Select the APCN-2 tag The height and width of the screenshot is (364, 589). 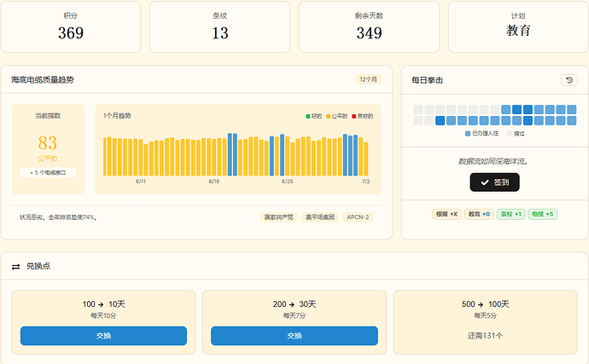(358, 217)
